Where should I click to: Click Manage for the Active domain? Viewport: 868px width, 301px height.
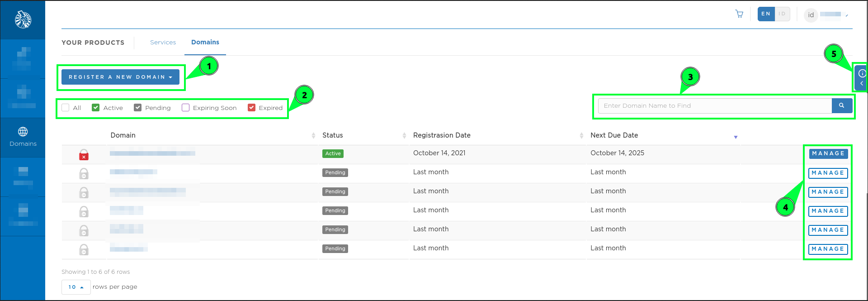point(828,153)
